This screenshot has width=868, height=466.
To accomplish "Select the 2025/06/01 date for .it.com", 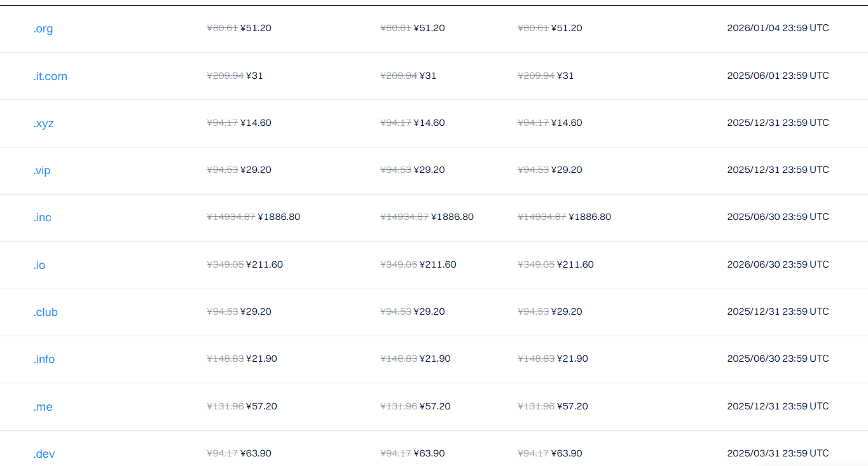I will click(778, 76).
